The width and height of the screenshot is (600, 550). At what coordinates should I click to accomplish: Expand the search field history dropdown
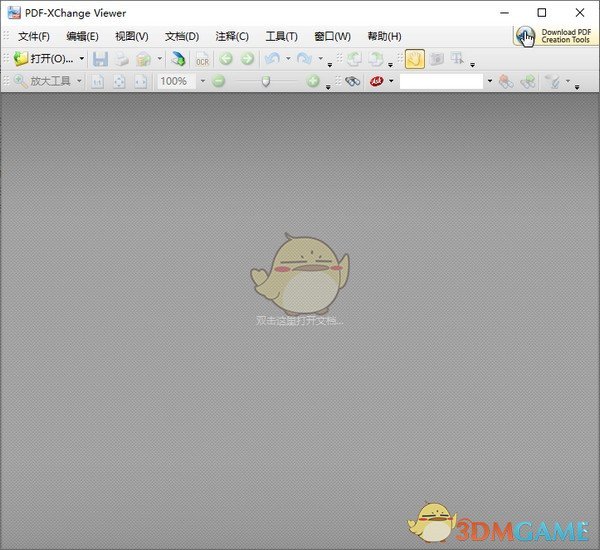coord(490,81)
